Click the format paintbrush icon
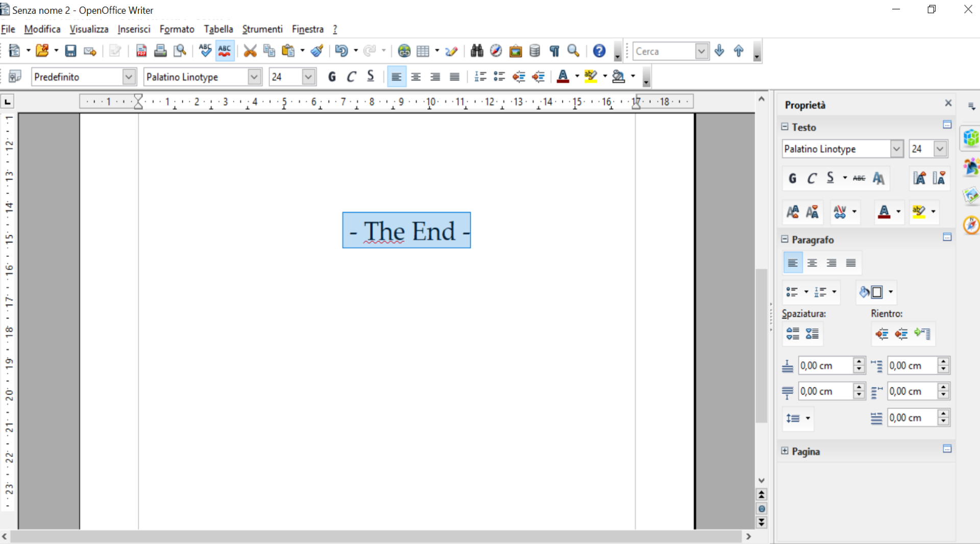 coord(317,51)
